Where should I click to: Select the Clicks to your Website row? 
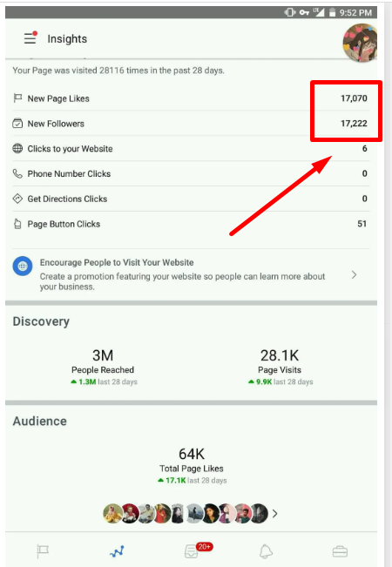coord(191,149)
